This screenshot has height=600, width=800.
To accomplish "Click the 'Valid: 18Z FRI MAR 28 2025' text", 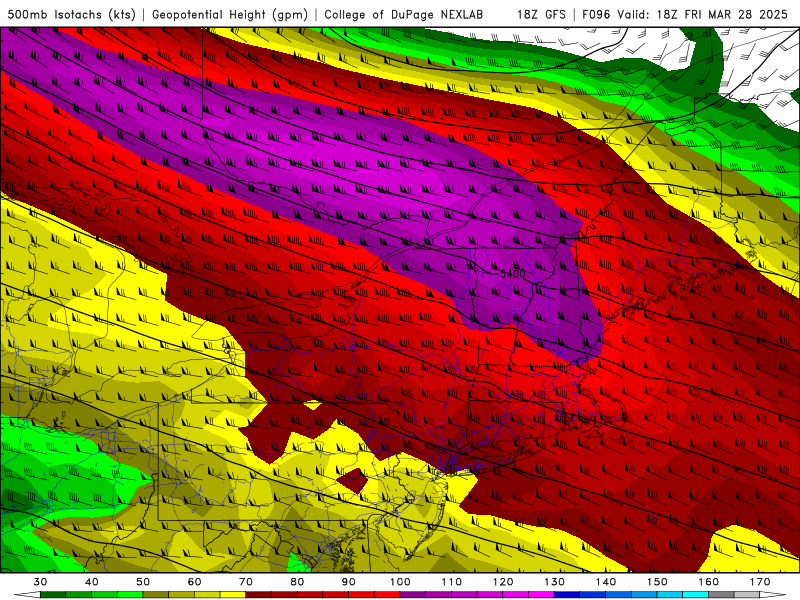I will pyautogui.click(x=703, y=15).
